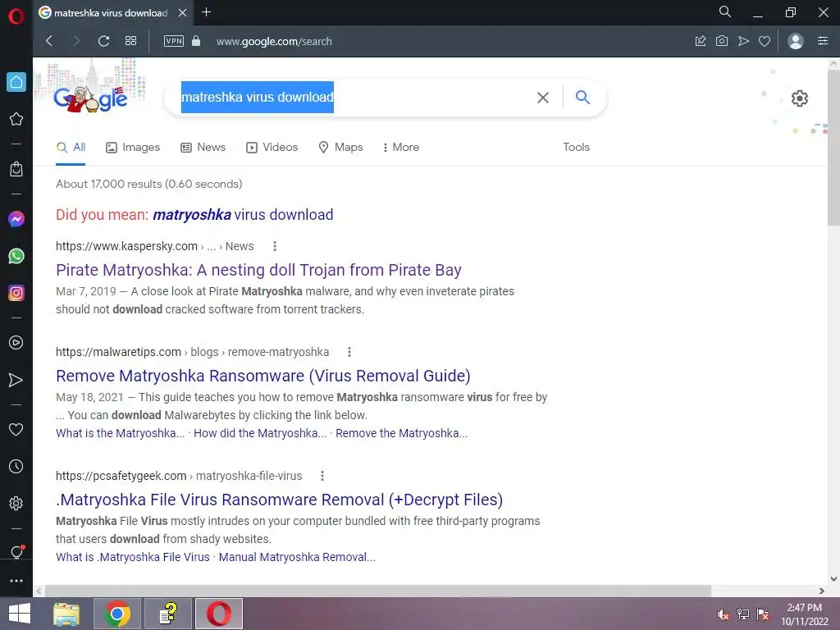Switch to the Maps tab
Image resolution: width=840 pixels, height=630 pixels.
[x=340, y=148]
